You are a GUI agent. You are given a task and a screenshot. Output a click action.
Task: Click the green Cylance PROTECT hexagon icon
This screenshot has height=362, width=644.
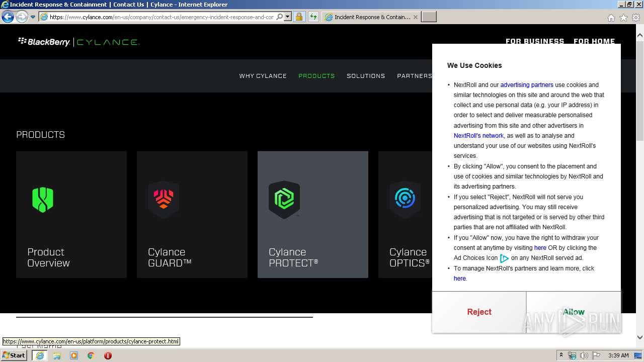click(284, 200)
